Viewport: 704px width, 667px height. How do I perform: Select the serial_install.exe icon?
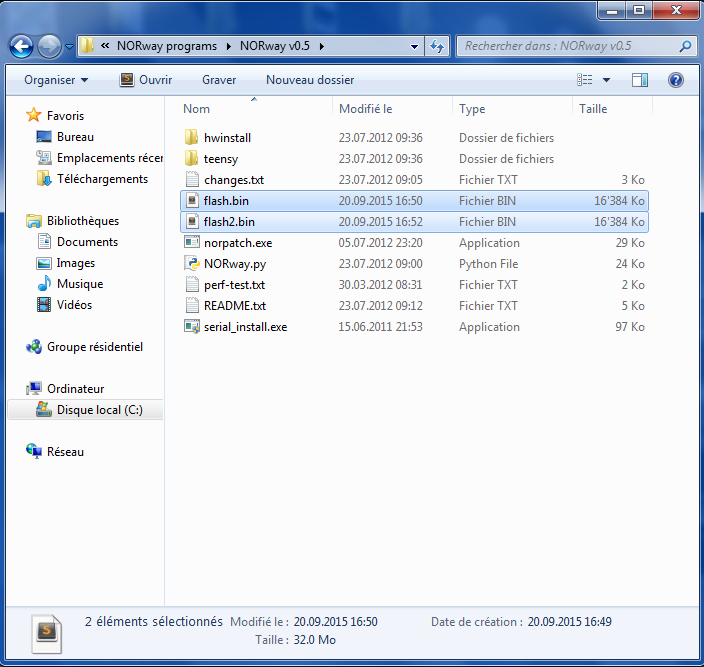(x=192, y=326)
